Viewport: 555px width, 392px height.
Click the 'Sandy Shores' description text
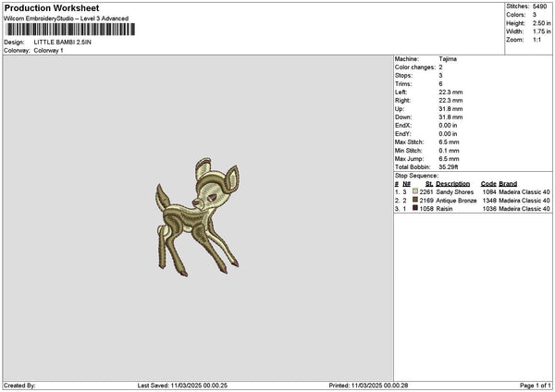tap(455, 192)
